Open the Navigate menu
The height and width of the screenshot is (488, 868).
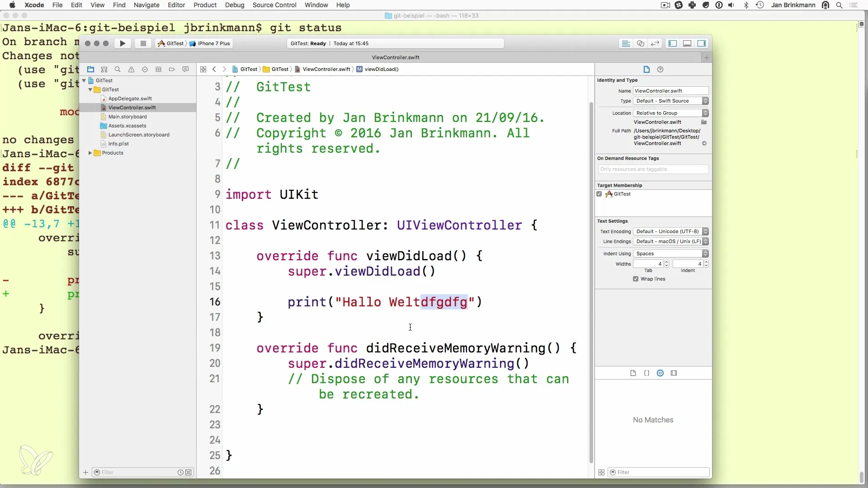click(146, 5)
